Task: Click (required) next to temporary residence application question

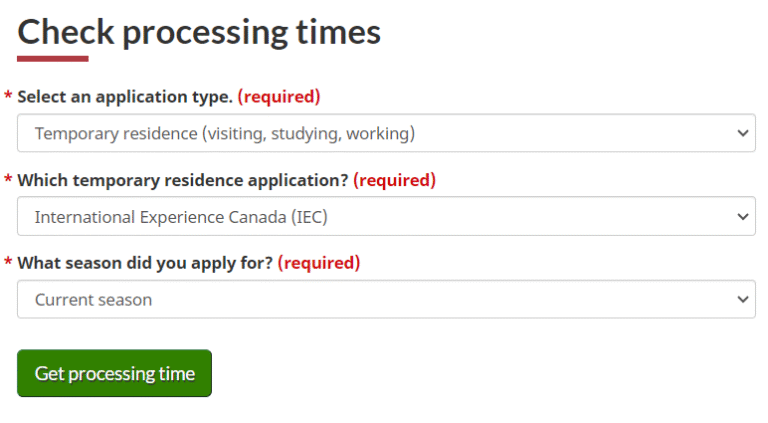Action: [395, 180]
